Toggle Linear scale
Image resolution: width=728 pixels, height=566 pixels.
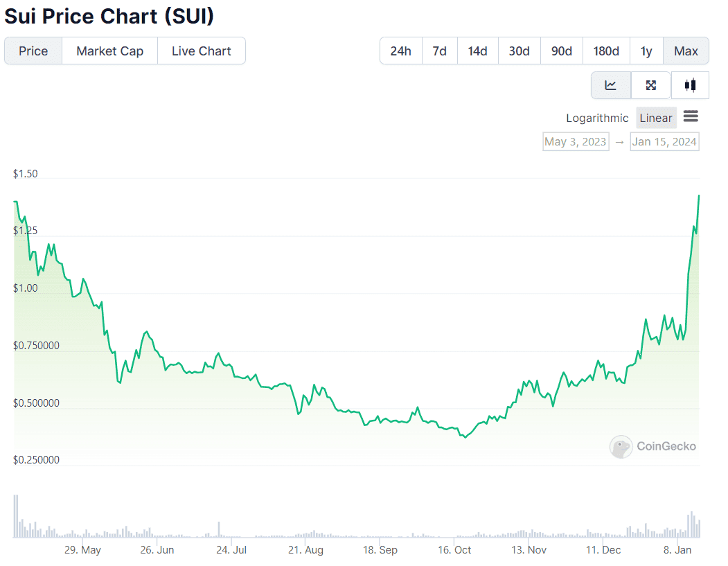coord(655,118)
